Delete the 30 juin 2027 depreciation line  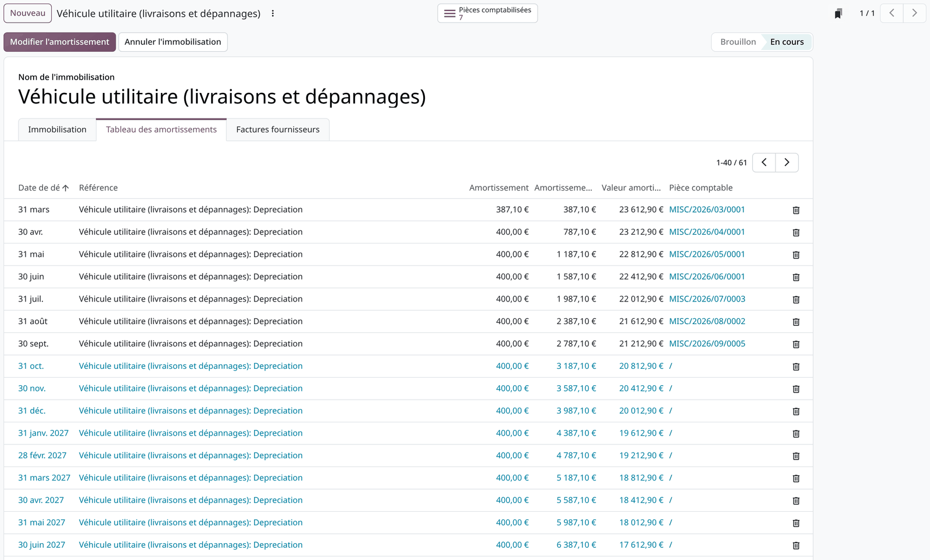[796, 545]
